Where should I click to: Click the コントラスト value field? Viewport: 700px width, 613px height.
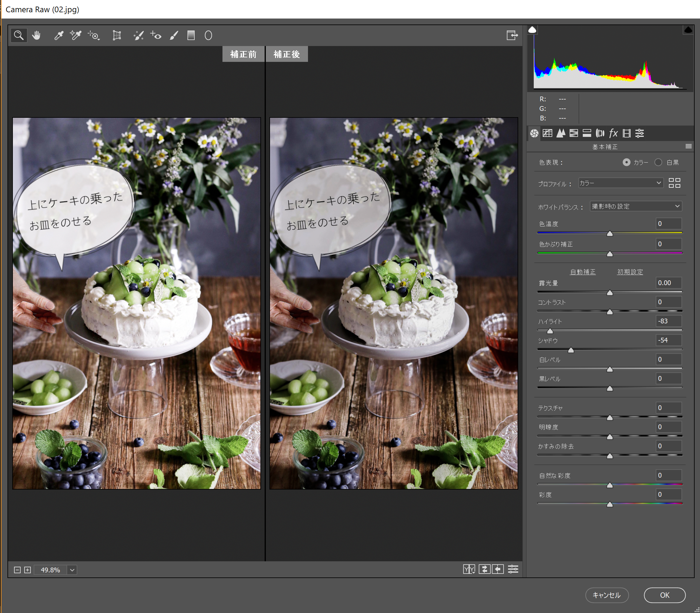pyautogui.click(x=669, y=302)
